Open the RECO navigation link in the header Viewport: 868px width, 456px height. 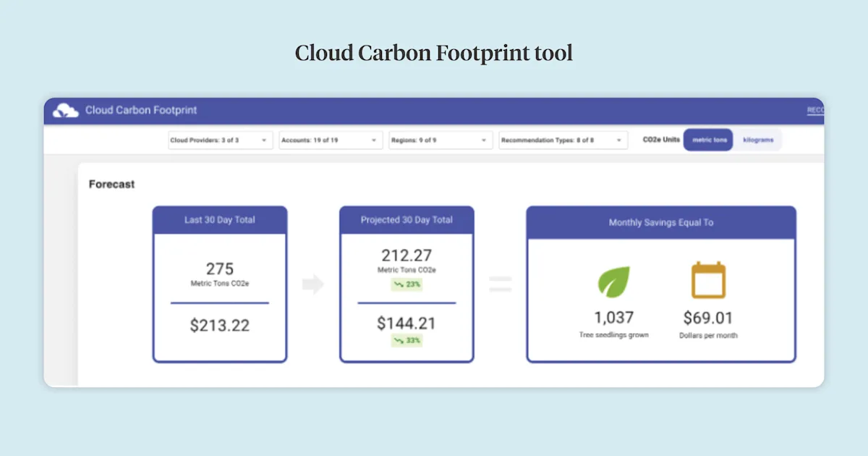pyautogui.click(x=815, y=111)
